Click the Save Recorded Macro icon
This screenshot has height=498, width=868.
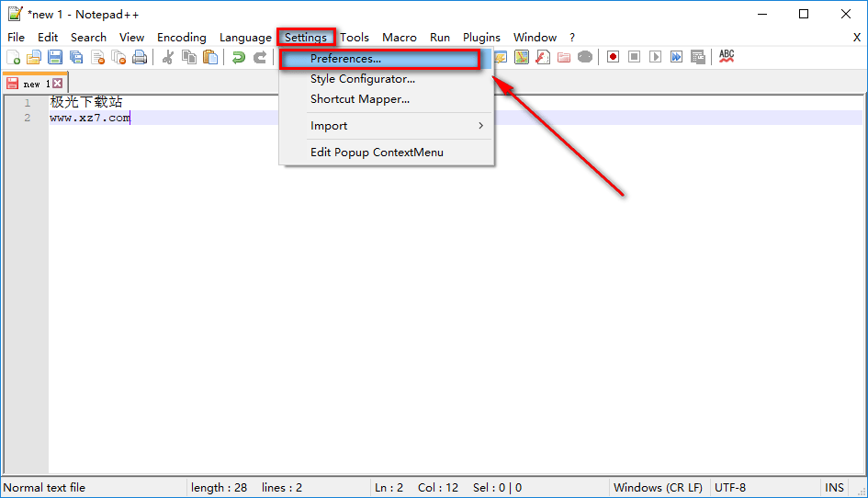pyautogui.click(x=697, y=57)
